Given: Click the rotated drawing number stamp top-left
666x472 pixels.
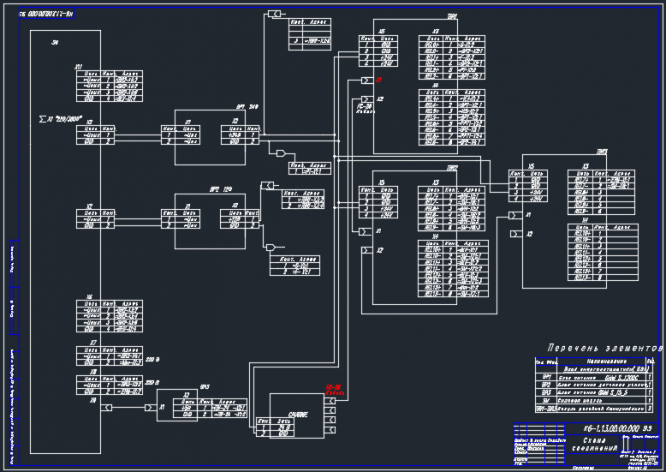Looking at the screenshot, I should point(47,14).
